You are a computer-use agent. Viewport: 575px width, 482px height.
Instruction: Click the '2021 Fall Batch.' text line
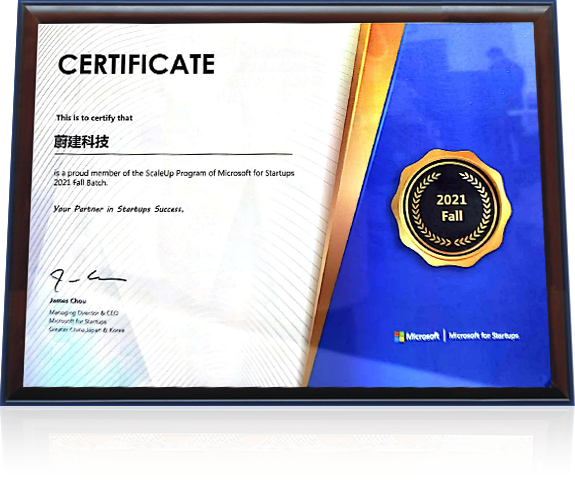pos(81,183)
